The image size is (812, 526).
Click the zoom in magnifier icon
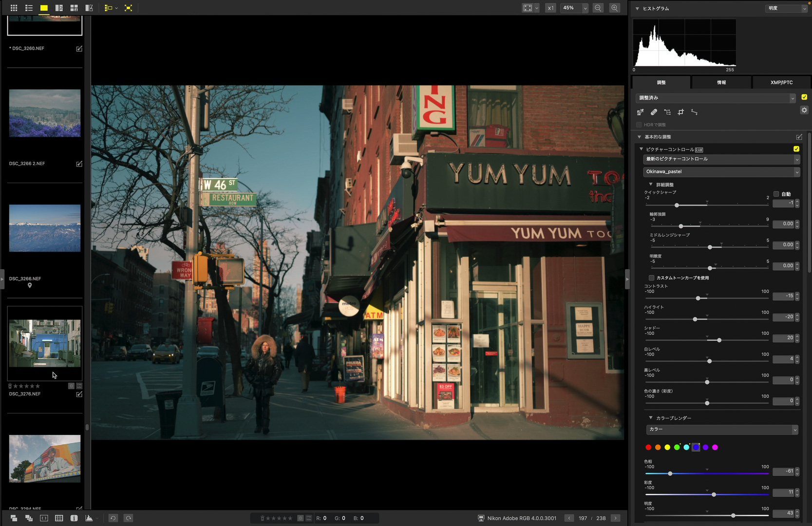point(615,8)
